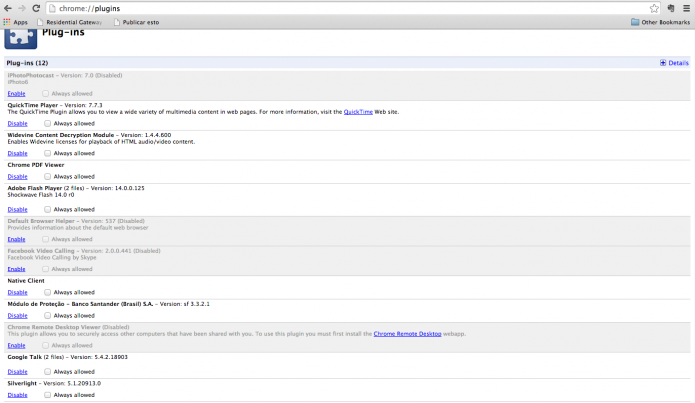Check Always allowed for Adobe Flash Player

[47, 209]
